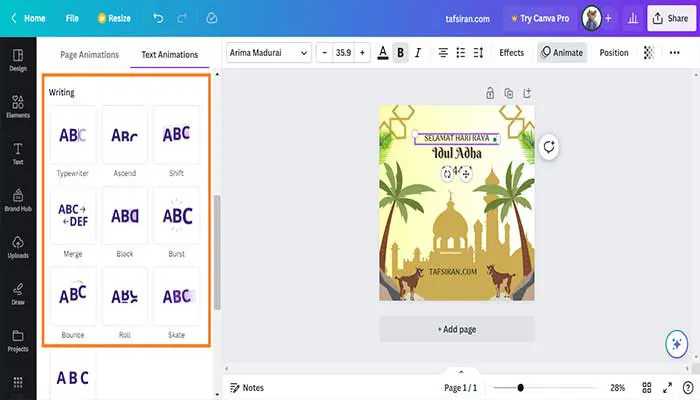
Task: Click the Share button
Action: tap(670, 18)
